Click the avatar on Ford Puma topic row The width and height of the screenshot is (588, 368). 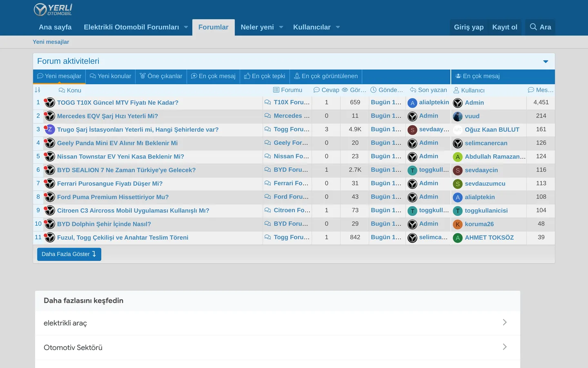(x=50, y=197)
